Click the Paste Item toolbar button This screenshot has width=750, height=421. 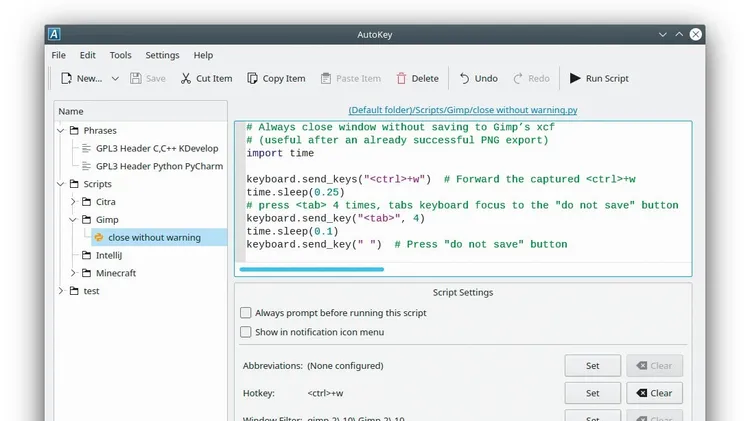coord(351,78)
